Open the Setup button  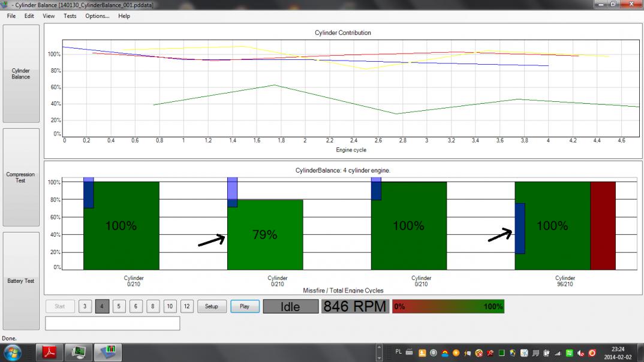pos(212,306)
